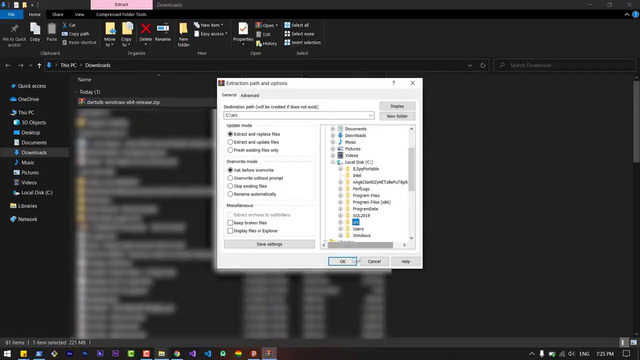
Task: Switch to General tab in dialog
Action: (229, 95)
